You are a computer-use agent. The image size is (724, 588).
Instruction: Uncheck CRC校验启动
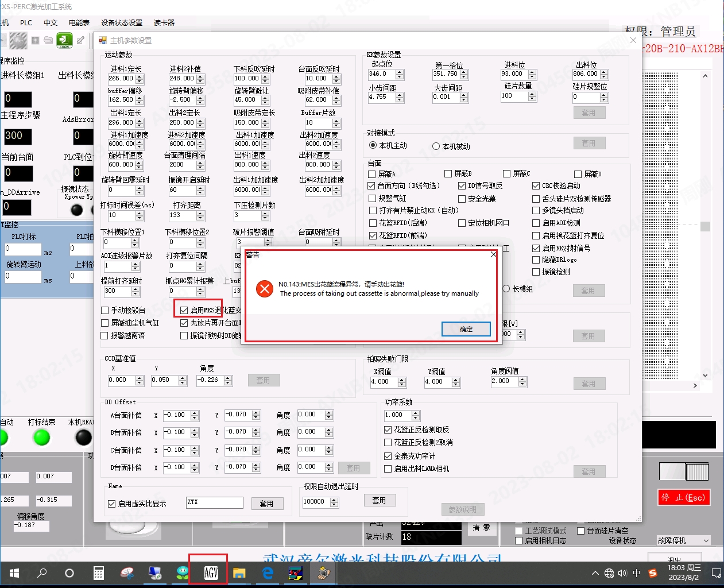coord(536,186)
